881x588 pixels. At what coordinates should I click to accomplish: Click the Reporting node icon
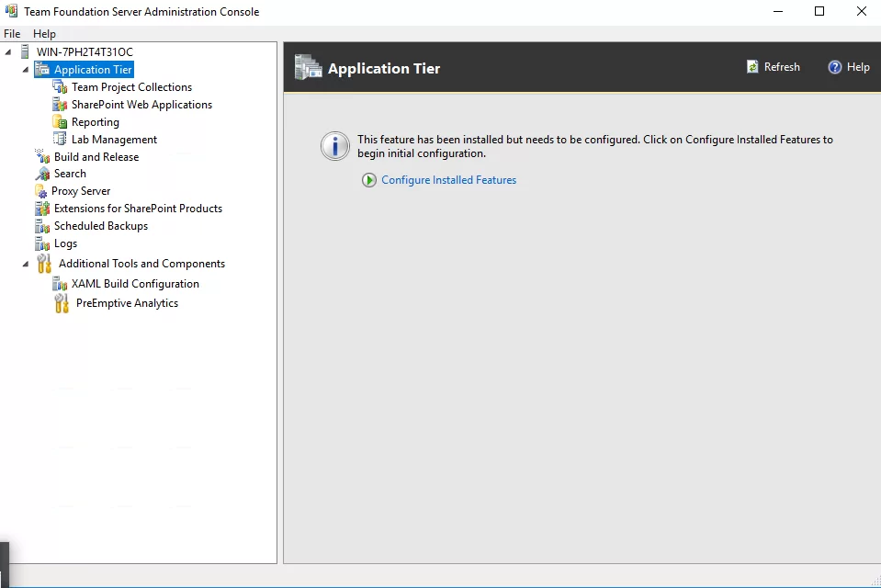[x=61, y=122]
